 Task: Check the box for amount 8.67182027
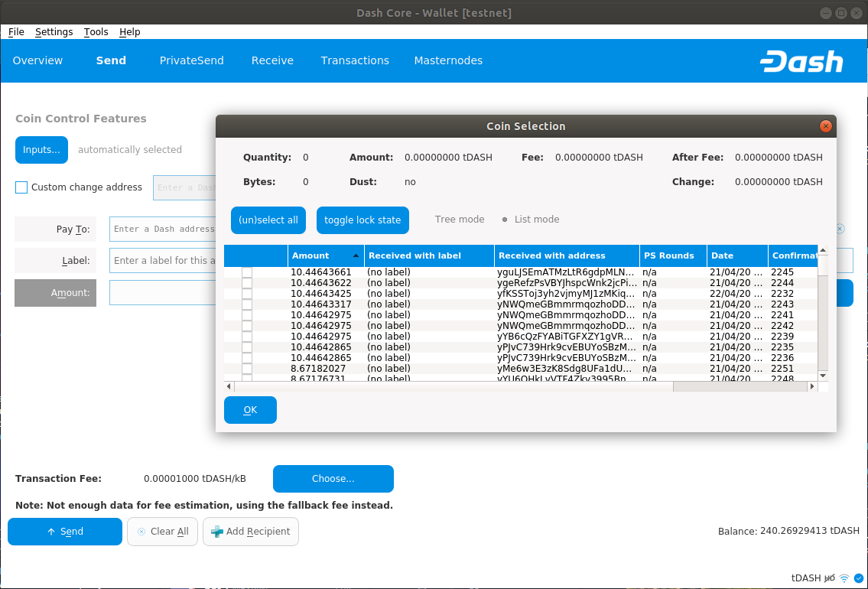(247, 369)
